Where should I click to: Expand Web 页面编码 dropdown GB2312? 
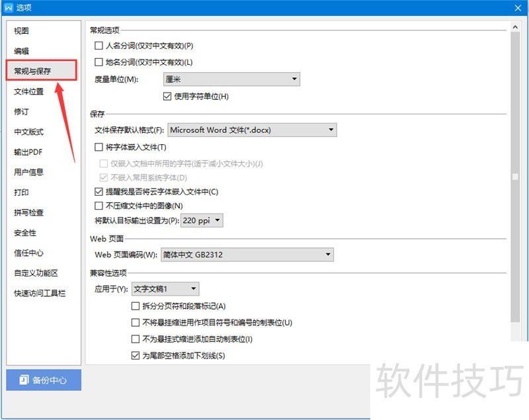tap(247, 255)
